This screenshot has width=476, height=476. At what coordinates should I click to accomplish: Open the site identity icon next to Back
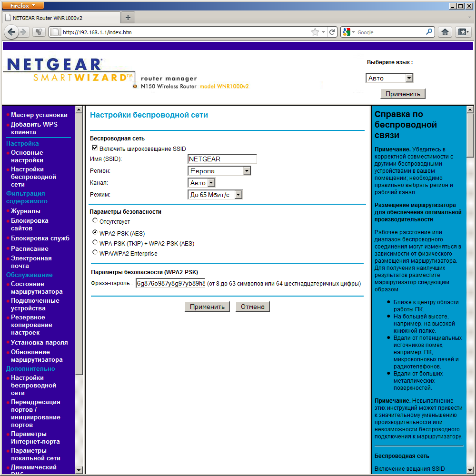pyautogui.click(x=39, y=32)
